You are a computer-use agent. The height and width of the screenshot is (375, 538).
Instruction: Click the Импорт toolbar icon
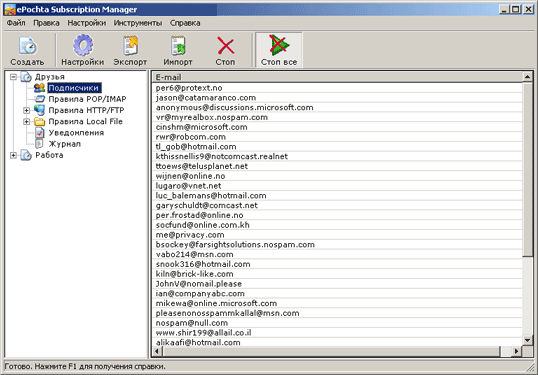[x=178, y=45]
